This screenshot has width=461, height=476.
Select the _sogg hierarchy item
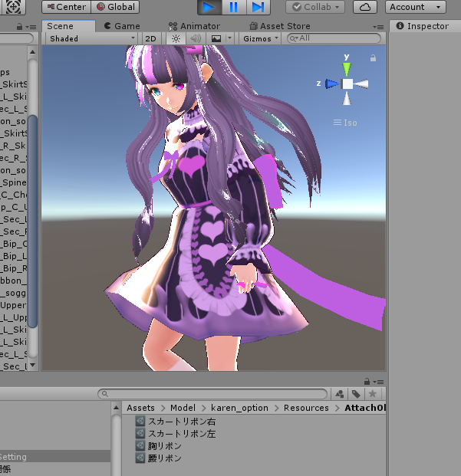pyautogui.click(x=13, y=293)
